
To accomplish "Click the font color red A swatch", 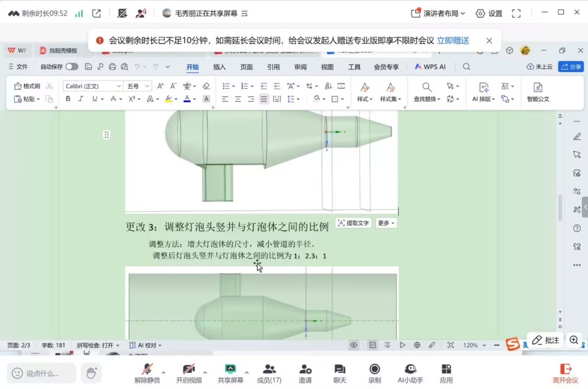I will (187, 99).
